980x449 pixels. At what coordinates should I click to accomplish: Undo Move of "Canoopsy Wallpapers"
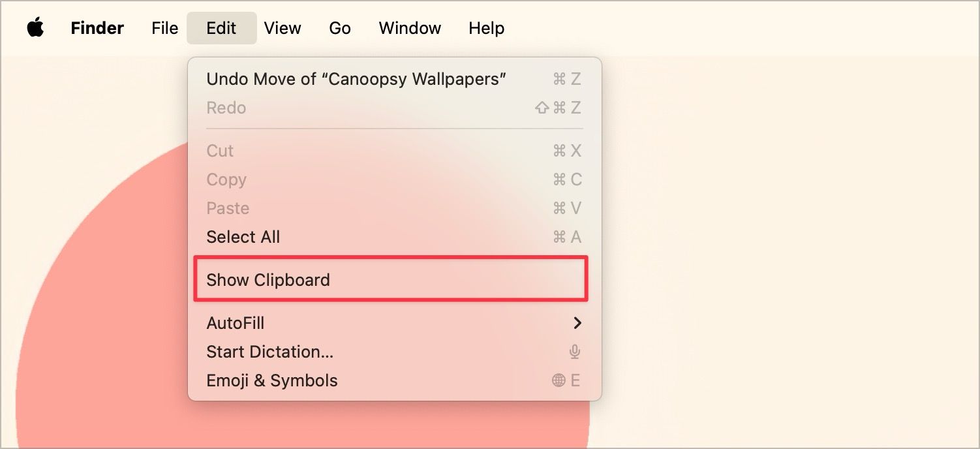tap(356, 79)
